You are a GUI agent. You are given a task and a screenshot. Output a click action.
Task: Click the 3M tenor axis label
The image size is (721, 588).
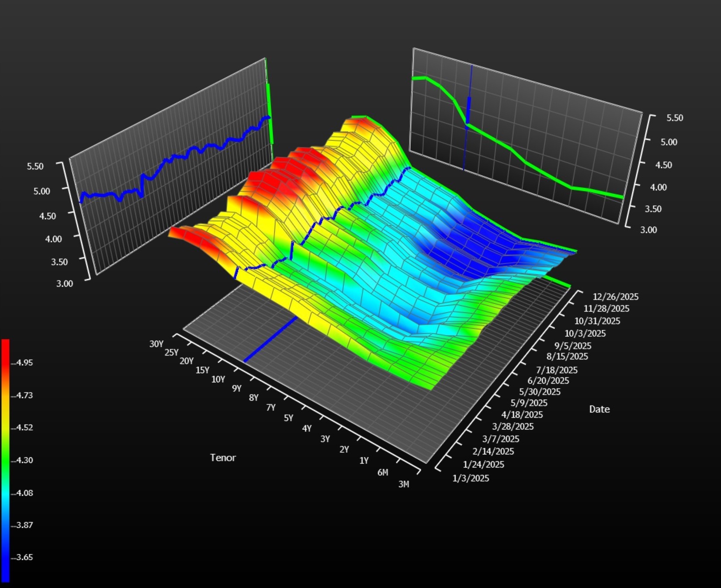(x=404, y=484)
